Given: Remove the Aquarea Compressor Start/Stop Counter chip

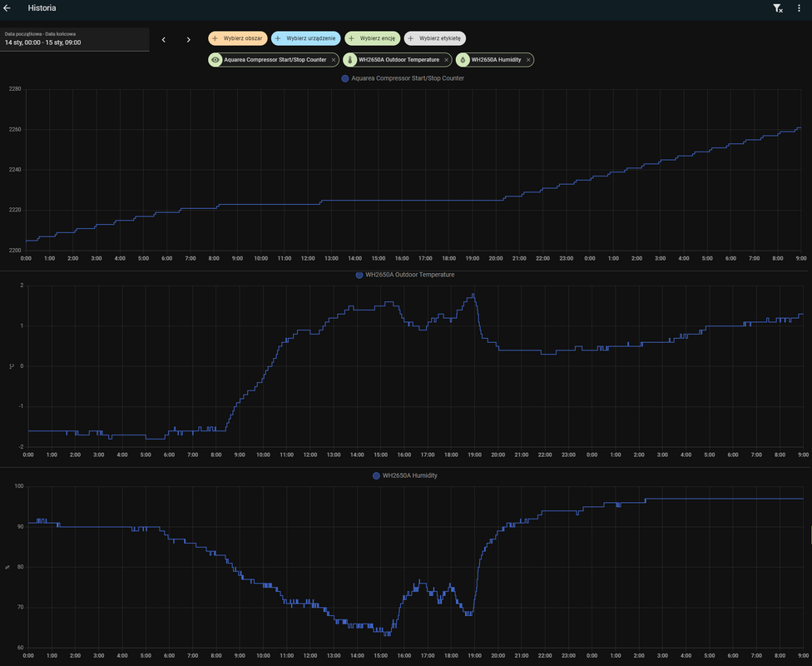Looking at the screenshot, I should point(334,60).
